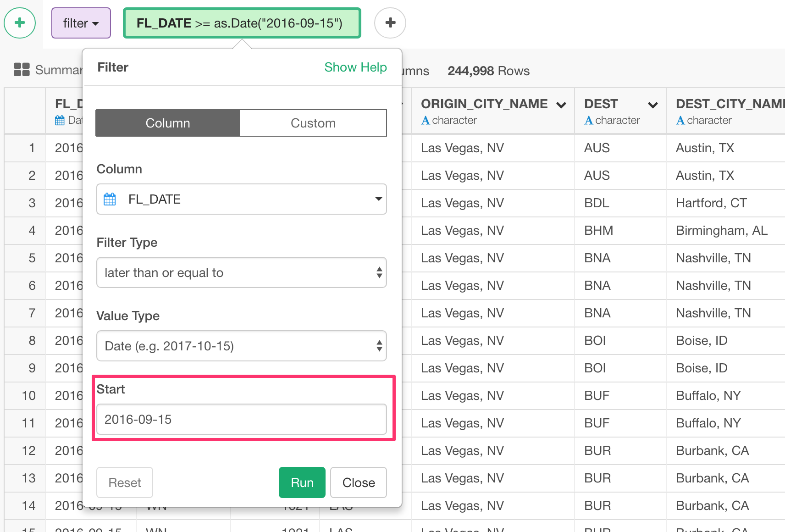Image resolution: width=785 pixels, height=532 pixels.
Task: Click the Summary view grid icon
Action: 21,70
